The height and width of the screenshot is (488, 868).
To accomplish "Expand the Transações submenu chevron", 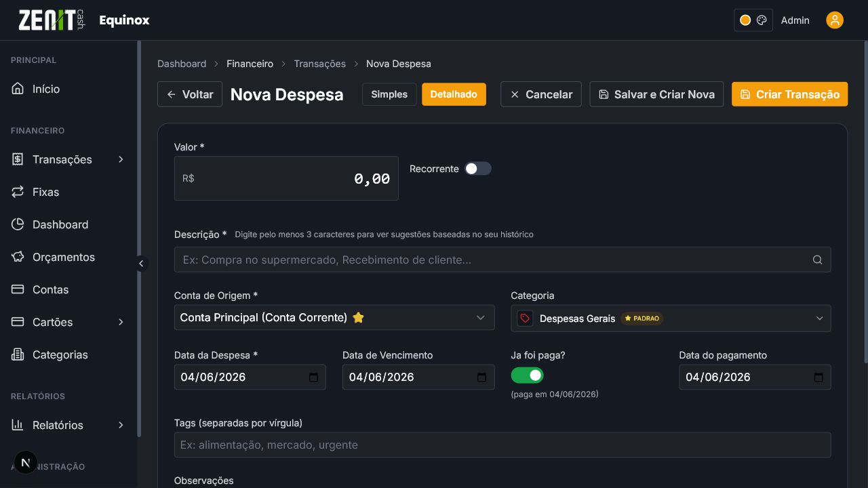I will [121, 159].
